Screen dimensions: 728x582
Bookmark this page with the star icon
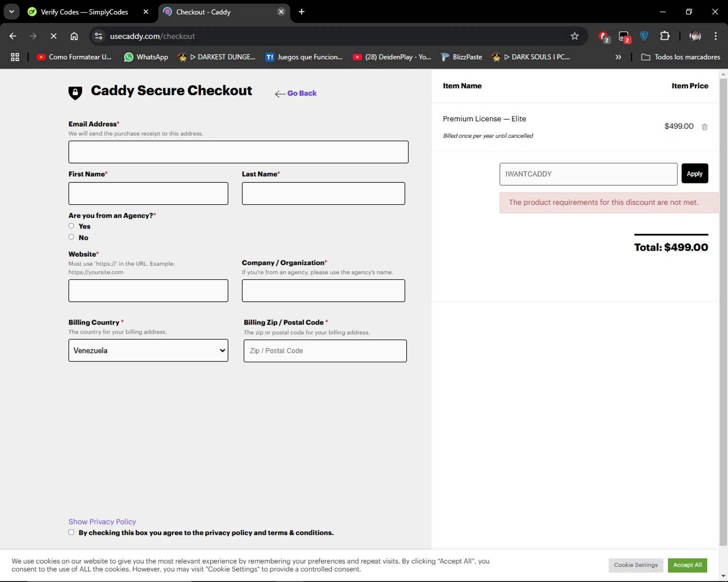click(575, 36)
